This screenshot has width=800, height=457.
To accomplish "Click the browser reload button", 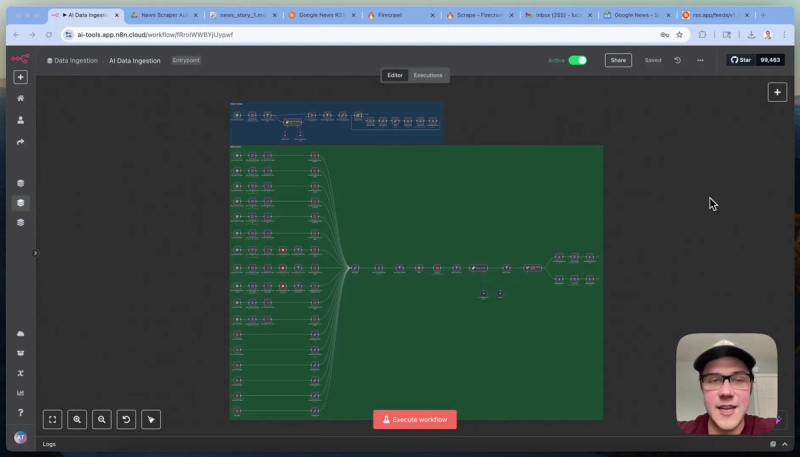I will pos(49,35).
